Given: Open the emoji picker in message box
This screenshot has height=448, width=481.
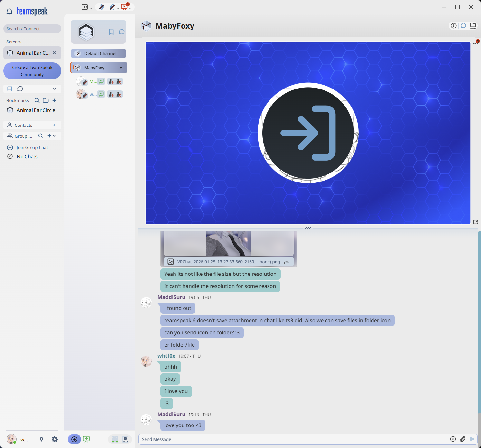Looking at the screenshot, I should (x=453, y=439).
